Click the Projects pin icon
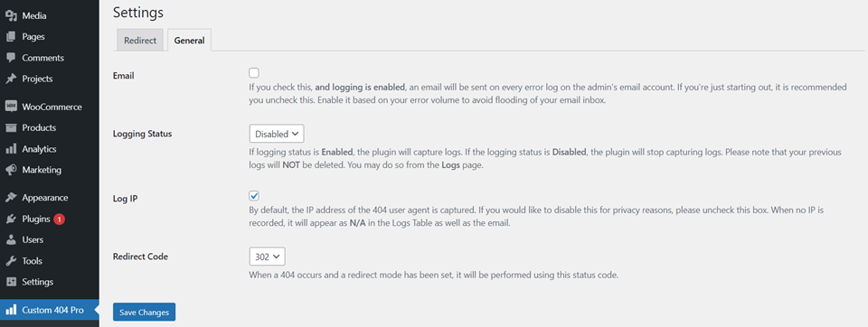This screenshot has width=868, height=327. (11, 79)
